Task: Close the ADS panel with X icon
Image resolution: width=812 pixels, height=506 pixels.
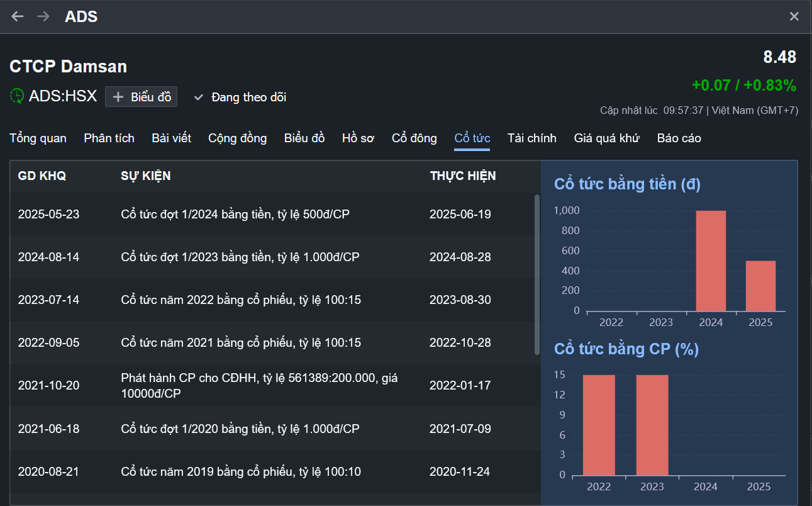Action: pyautogui.click(x=794, y=16)
